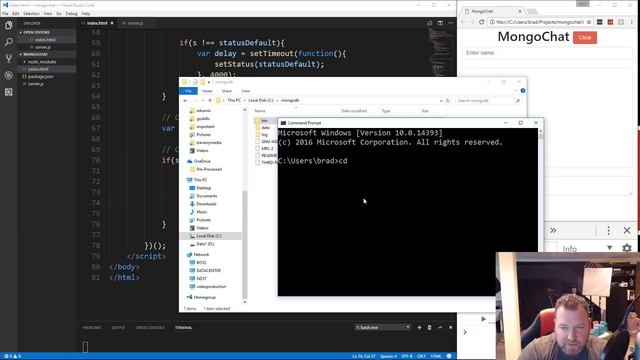This screenshot has width=640, height=360.
Task: Open the Debug menu in VS Code
Action: click(71, 13)
